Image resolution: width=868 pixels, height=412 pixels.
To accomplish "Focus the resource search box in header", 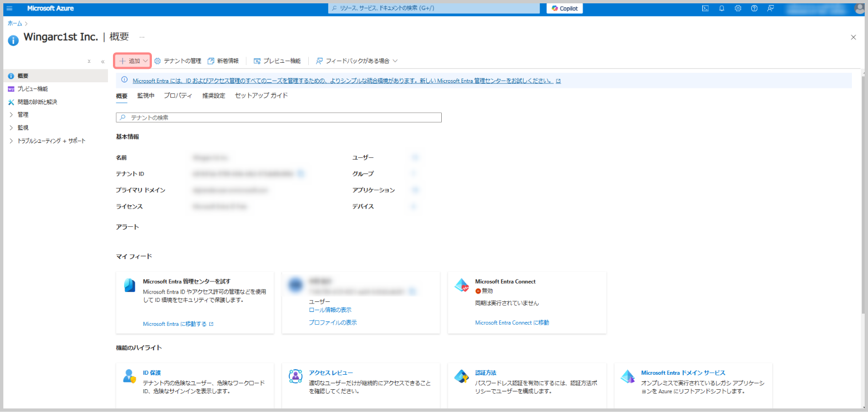I will click(x=434, y=8).
